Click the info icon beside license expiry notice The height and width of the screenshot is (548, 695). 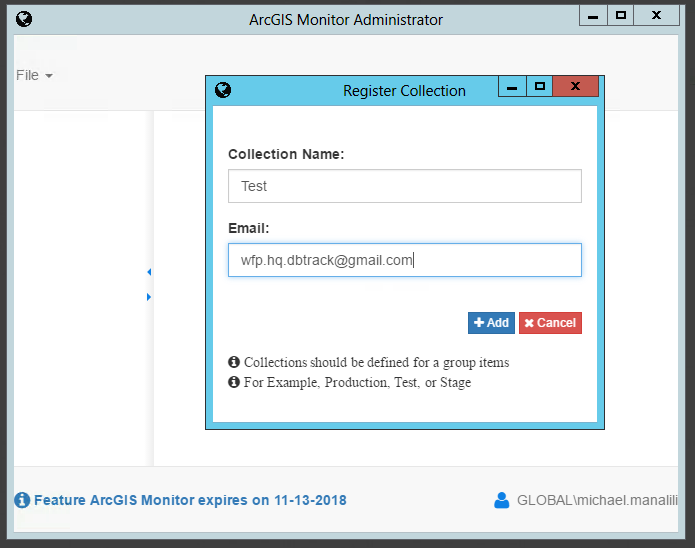tap(22, 500)
